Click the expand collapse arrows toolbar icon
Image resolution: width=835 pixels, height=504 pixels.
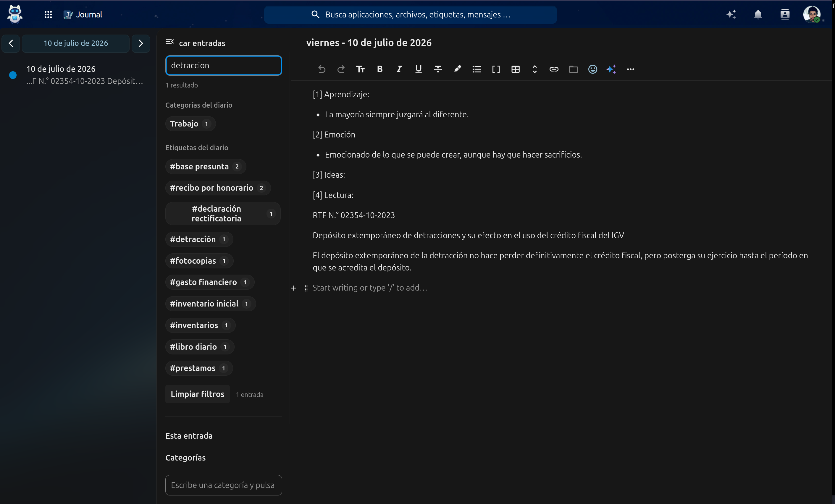coord(535,69)
